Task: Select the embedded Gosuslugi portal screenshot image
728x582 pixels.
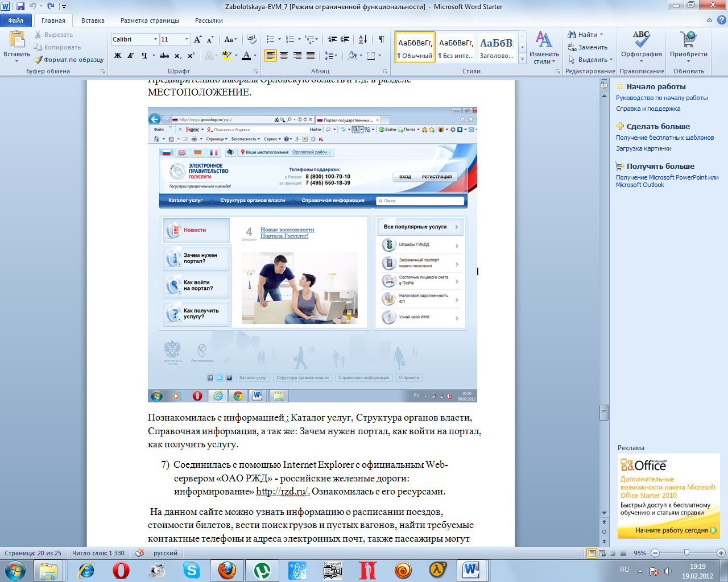Action: pyautogui.click(x=312, y=255)
